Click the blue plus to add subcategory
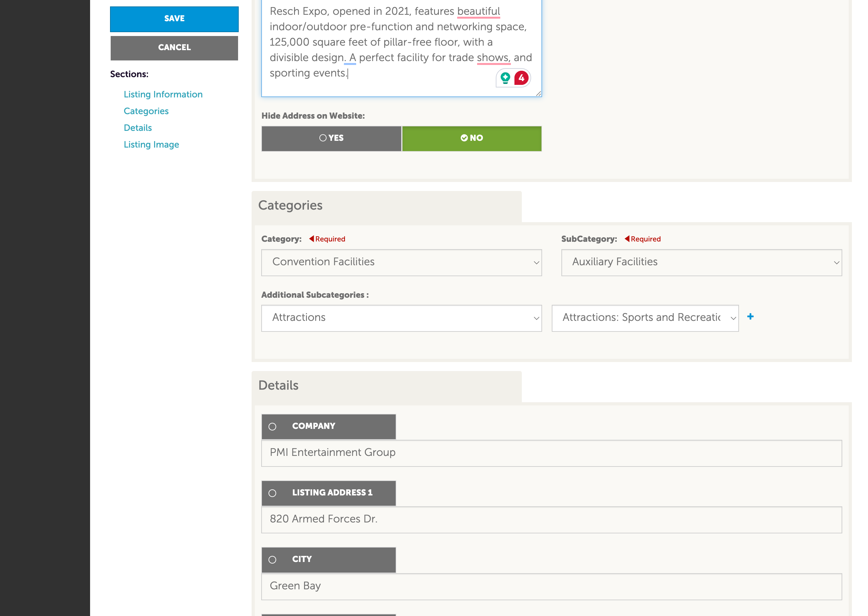The height and width of the screenshot is (616, 868). pos(750,316)
